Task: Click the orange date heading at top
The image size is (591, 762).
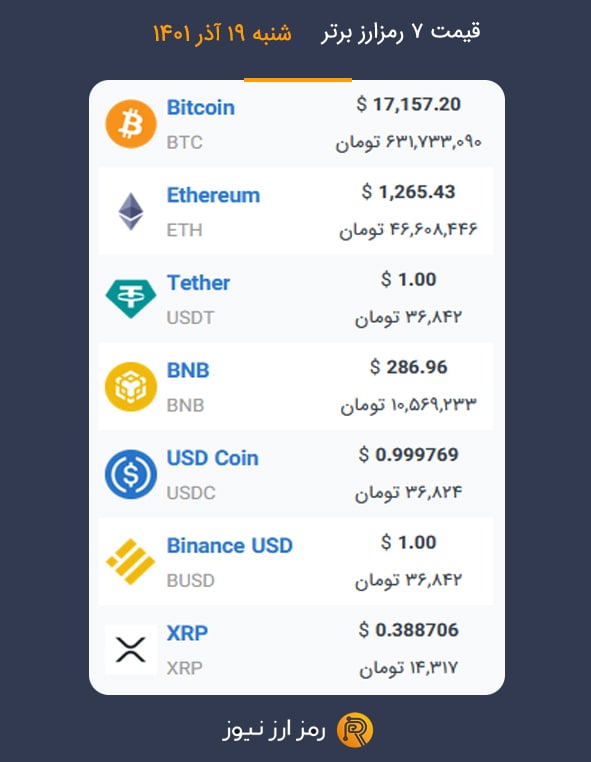Action: point(223,33)
